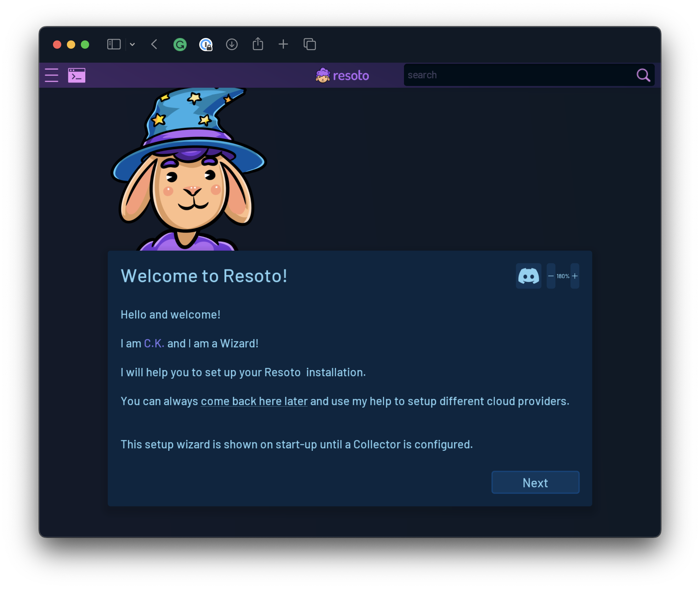
Task: Click the 'Welcome to Resoto!' heading
Action: (204, 276)
